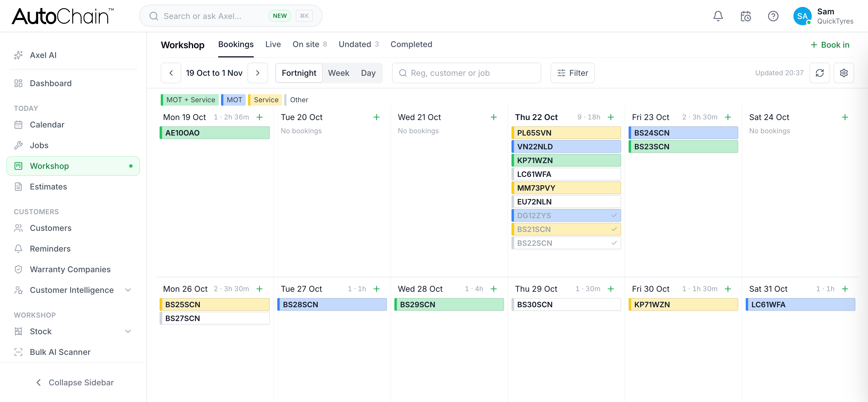Viewport: 868px width, 402px height.
Task: Focus Search or ask Axel field
Action: (x=230, y=16)
